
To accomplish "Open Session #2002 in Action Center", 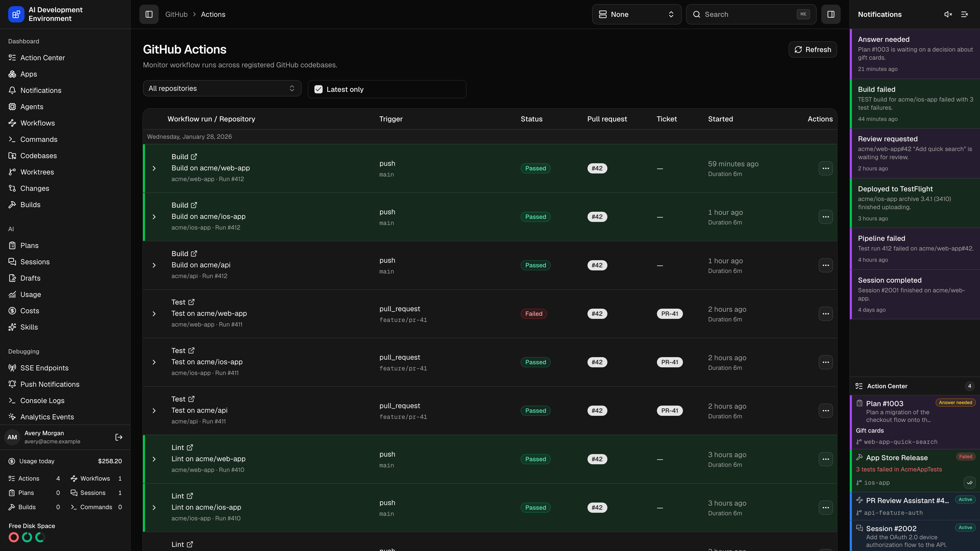I will pyautogui.click(x=915, y=536).
